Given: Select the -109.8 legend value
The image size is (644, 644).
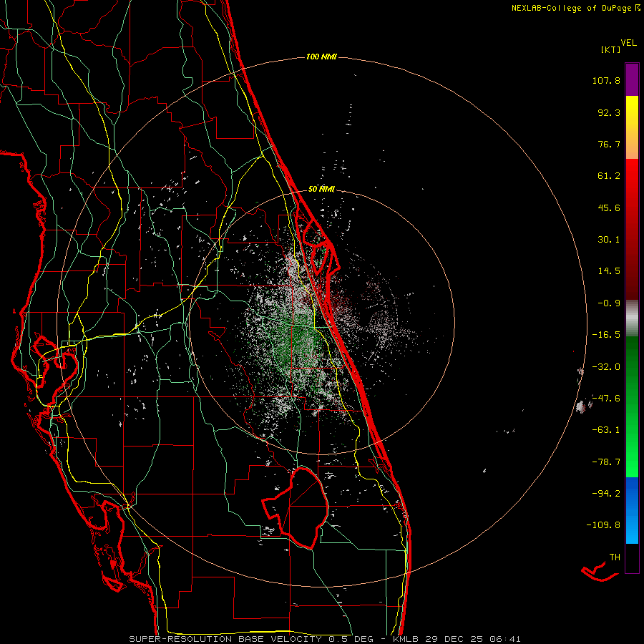Looking at the screenshot, I should (x=603, y=525).
